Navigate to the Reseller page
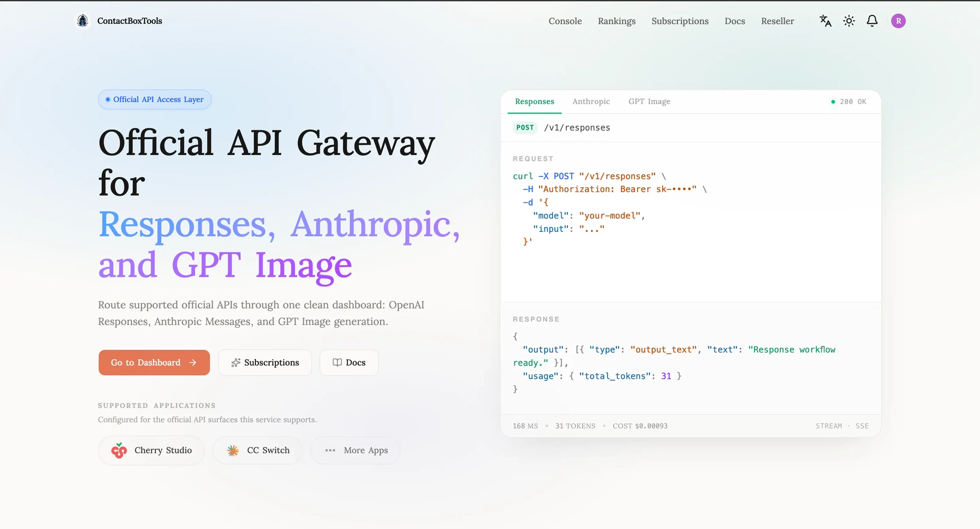Screen dimensions: 980x529 [777, 21]
